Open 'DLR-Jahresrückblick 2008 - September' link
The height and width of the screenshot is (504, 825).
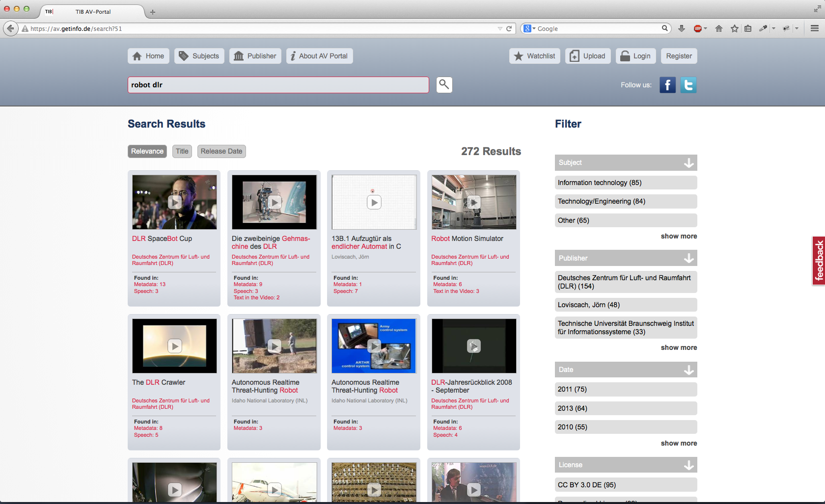pyautogui.click(x=471, y=386)
